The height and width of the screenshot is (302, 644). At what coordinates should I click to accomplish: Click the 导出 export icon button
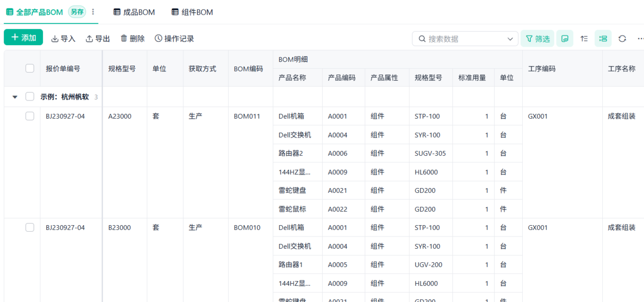(98, 39)
